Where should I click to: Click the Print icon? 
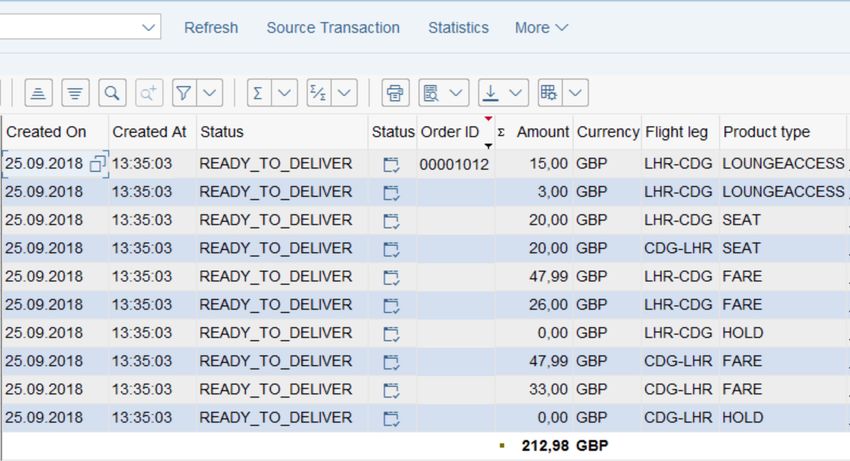tap(395, 93)
